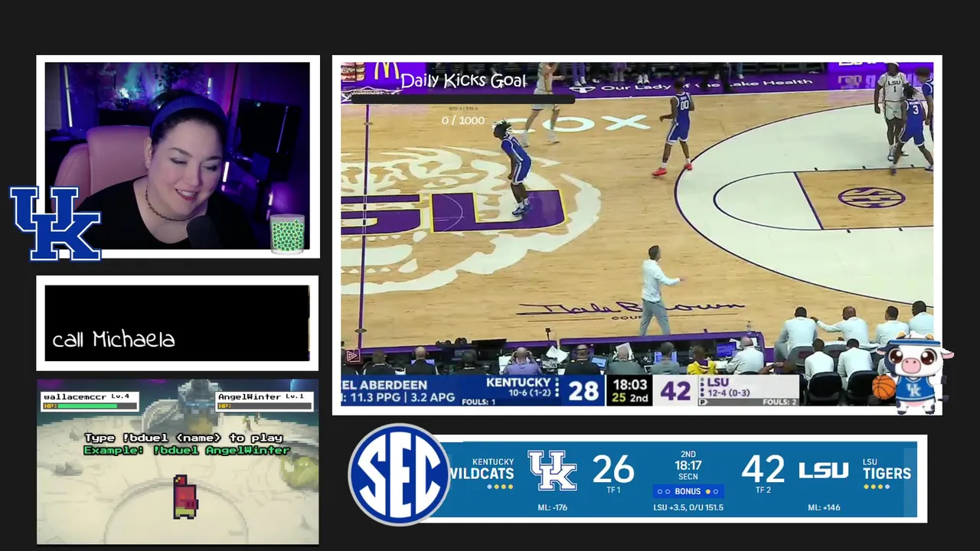Screen dimensions: 980x551
Task: Click the streamer webcam feed
Action: click(178, 156)
